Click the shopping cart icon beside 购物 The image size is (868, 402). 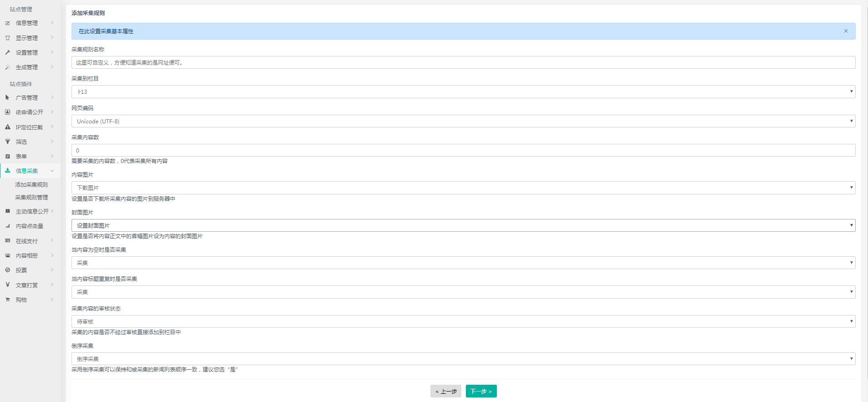point(8,300)
